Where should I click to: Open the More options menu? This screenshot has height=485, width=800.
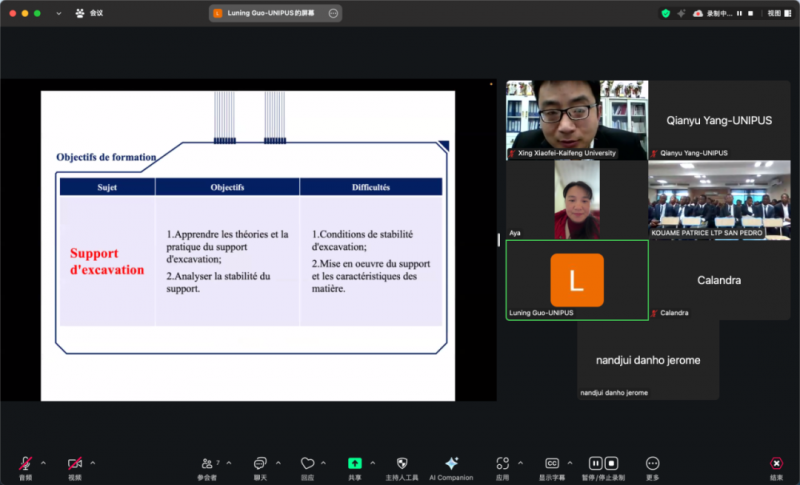tap(653, 464)
